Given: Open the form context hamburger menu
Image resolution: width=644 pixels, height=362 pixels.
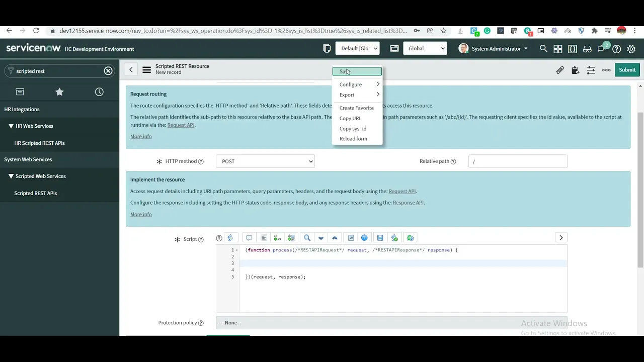Looking at the screenshot, I should point(146,70).
